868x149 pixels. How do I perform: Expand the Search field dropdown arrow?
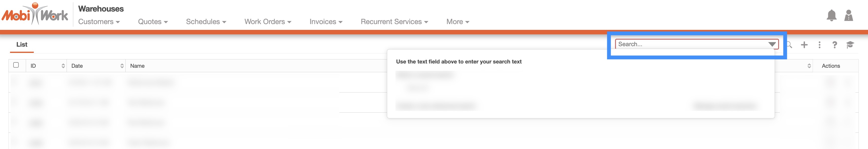(x=772, y=44)
